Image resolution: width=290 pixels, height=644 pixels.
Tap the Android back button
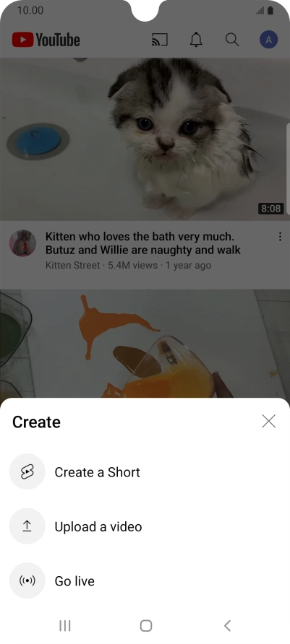coord(227,625)
